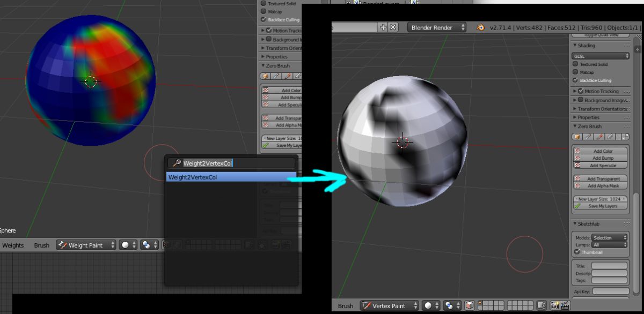This screenshot has width=644, height=314.
Task: Click the Weight2VertexCol search input field
Action: [x=232, y=163]
